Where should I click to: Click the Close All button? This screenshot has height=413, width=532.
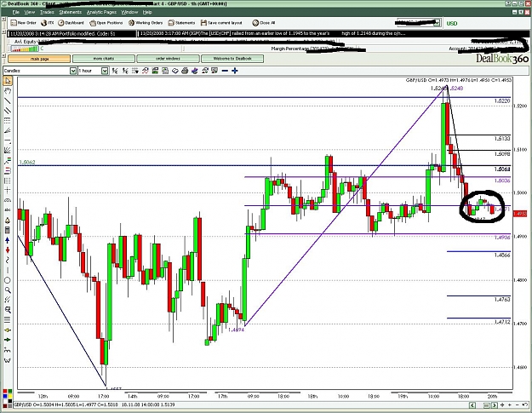264,23
